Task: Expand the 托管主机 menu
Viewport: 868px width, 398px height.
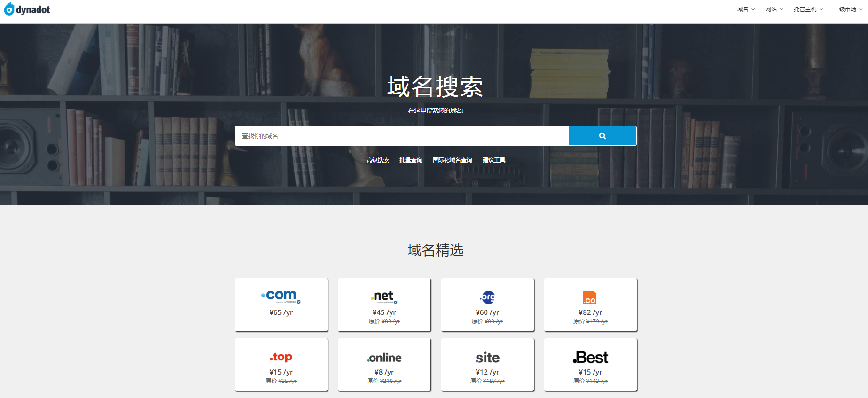Action: 808,9
